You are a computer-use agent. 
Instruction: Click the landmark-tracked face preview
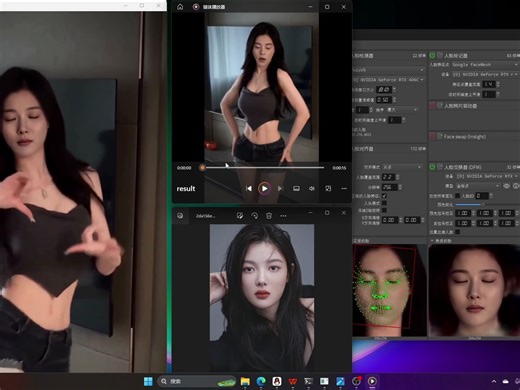[x=389, y=290]
